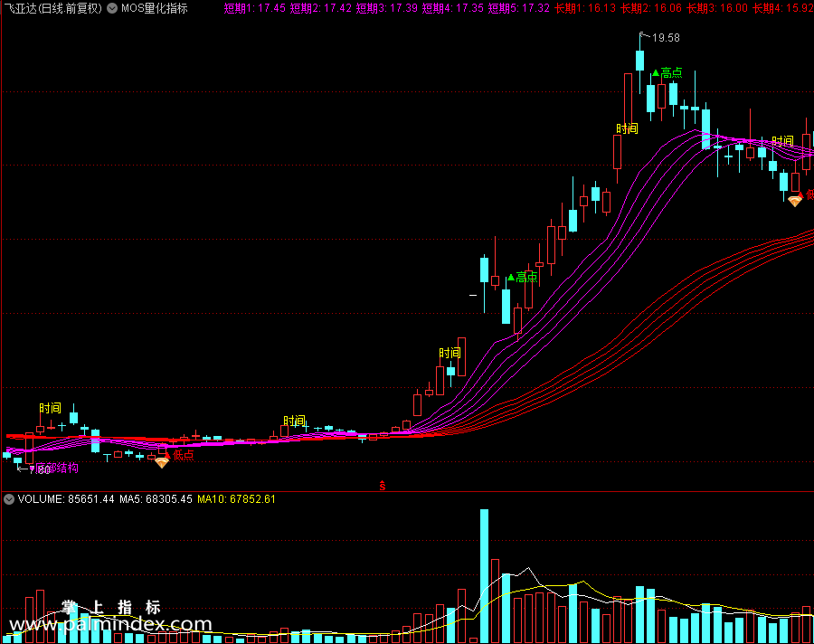Select the MOS量化指标 indicator name

click(154, 8)
